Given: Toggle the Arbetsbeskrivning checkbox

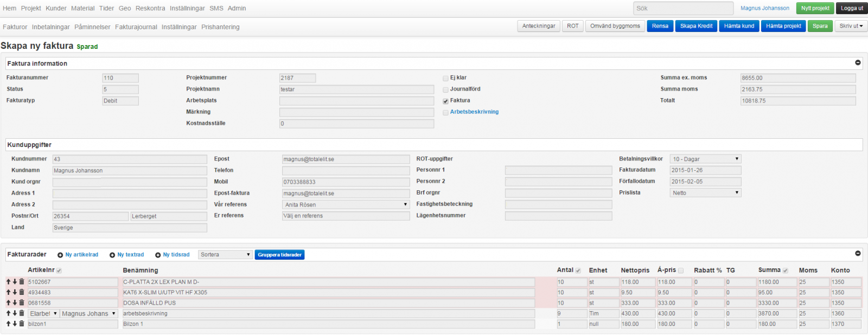Looking at the screenshot, I should coord(445,112).
